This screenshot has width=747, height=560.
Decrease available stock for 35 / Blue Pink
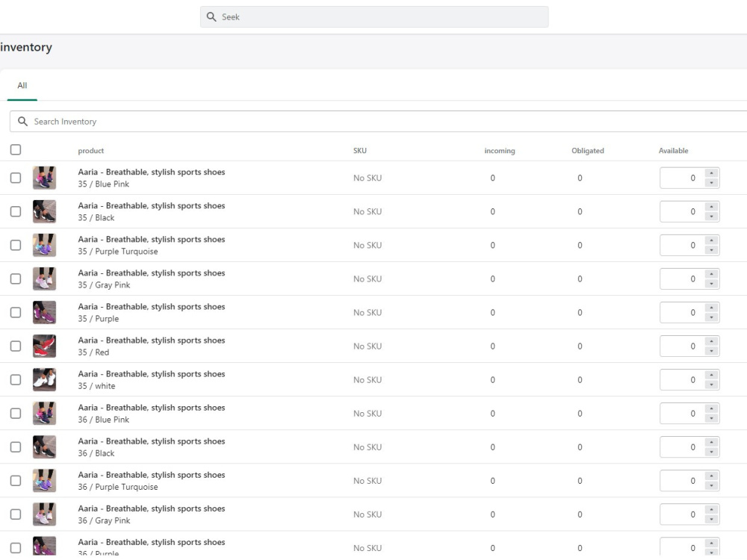(711, 183)
